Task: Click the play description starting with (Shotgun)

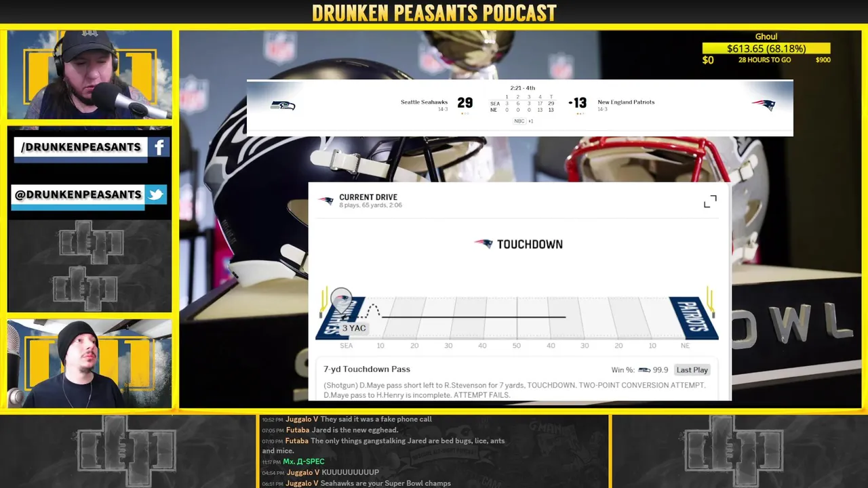Action: point(515,390)
